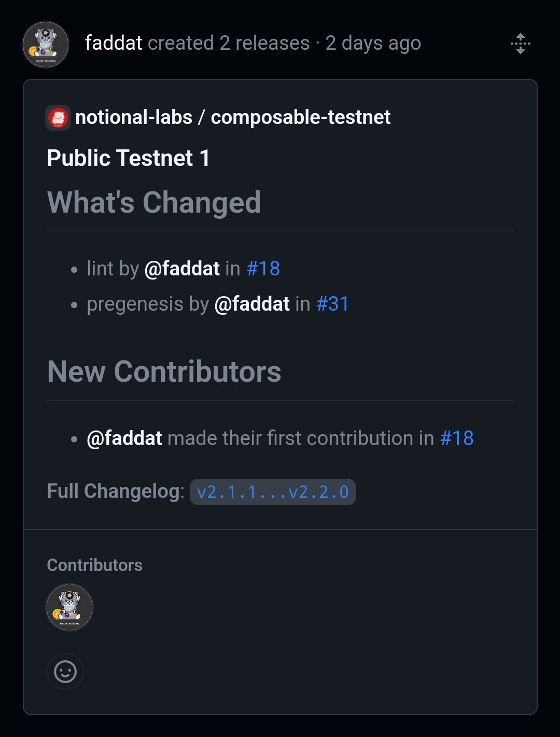This screenshot has height=737, width=560.
Task: Open pull request #18 in the lint entry
Action: tap(263, 269)
